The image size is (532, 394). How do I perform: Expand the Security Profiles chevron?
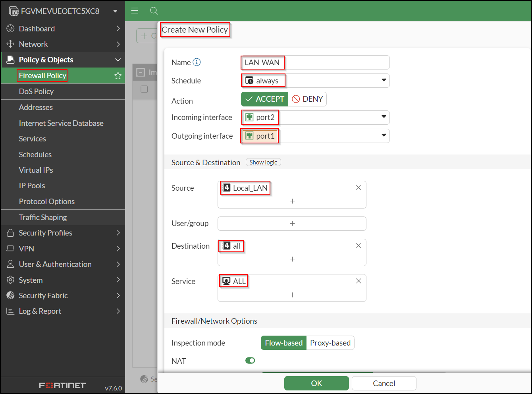[118, 233]
